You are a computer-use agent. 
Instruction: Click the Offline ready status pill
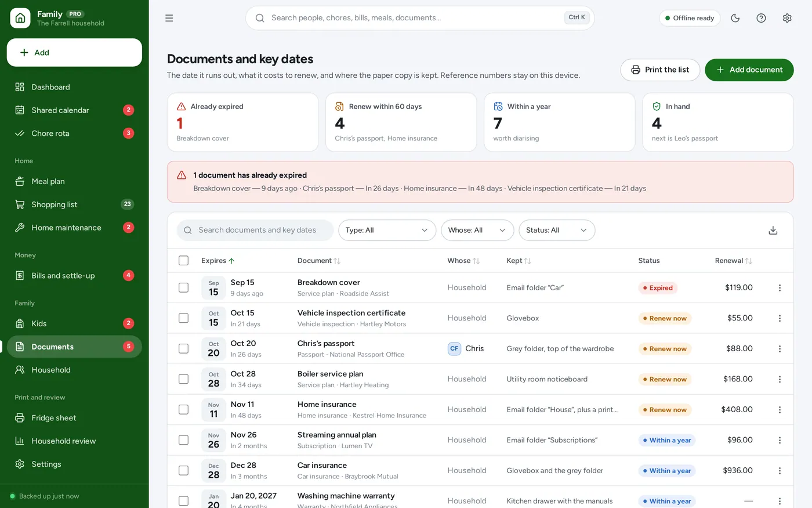click(x=690, y=18)
